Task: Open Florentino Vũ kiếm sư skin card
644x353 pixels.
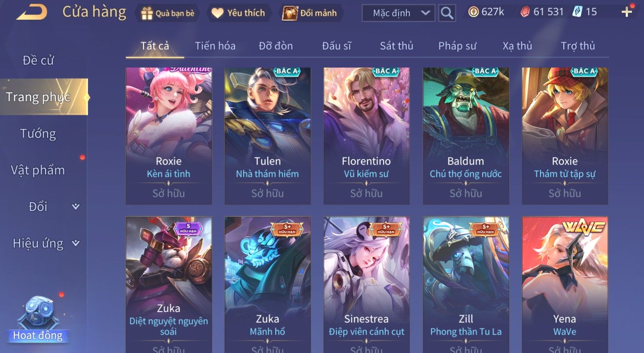Action: tap(366, 136)
